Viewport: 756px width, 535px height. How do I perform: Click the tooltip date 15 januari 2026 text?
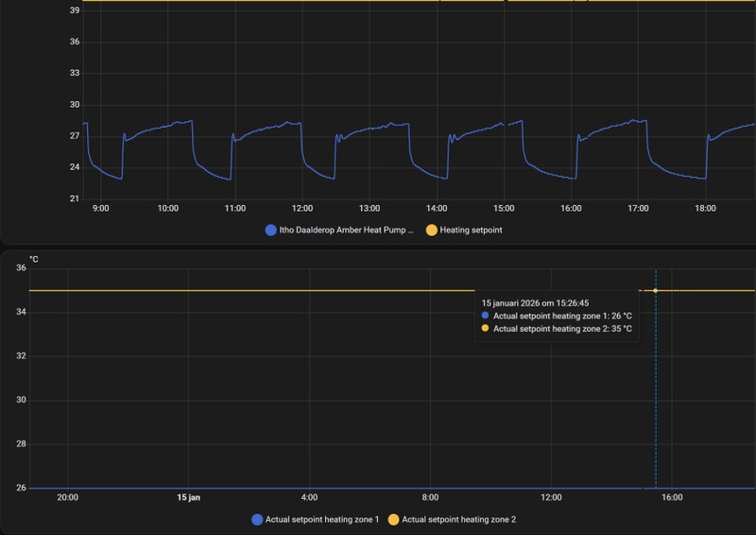[535, 303]
